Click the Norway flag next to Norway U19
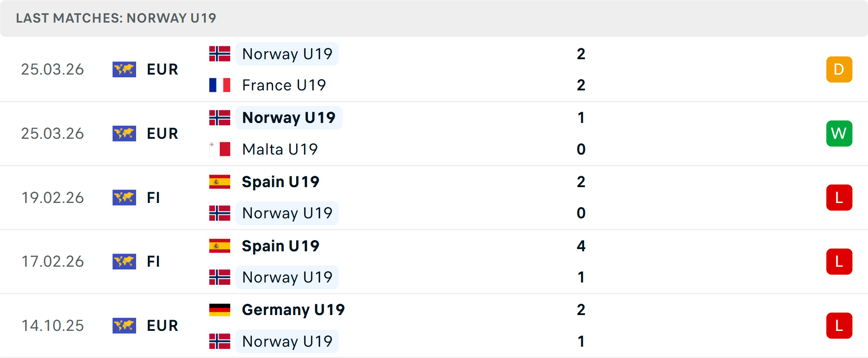 click(220, 54)
